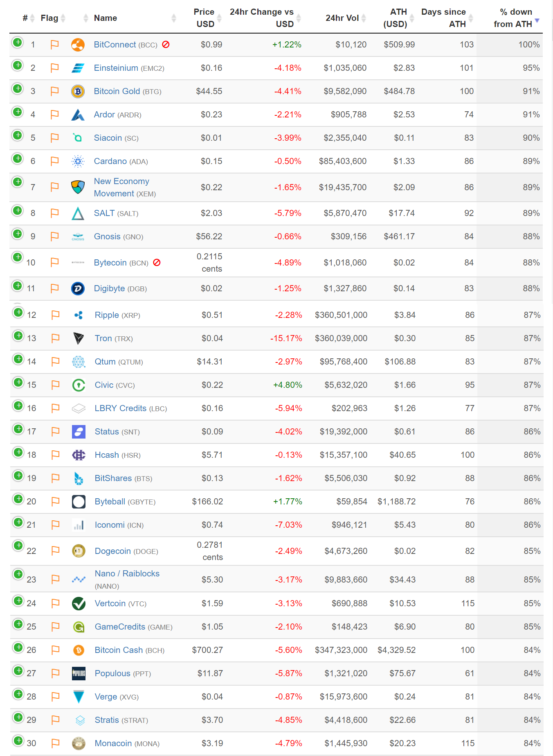Click the Verge triangle logo icon
Viewport: 553px width, 756px height.
(79, 697)
